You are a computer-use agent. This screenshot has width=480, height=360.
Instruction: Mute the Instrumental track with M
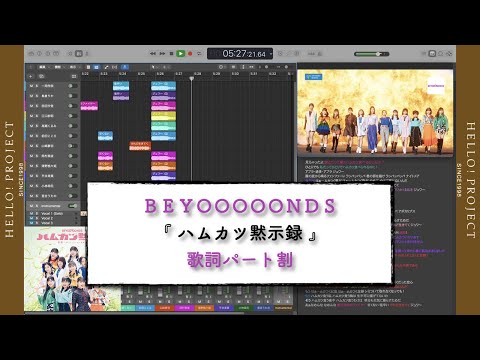click(x=31, y=206)
